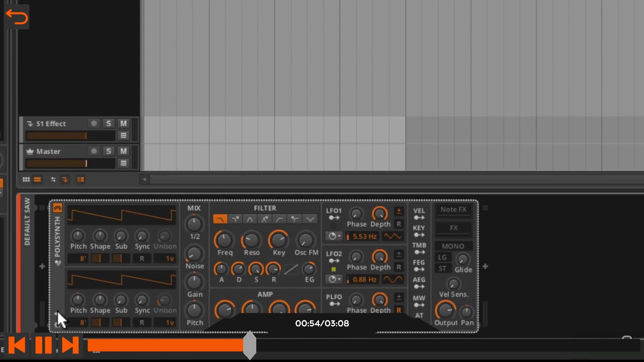Open the Master track menu icon
644x362 pixels.
pyautogui.click(x=123, y=163)
